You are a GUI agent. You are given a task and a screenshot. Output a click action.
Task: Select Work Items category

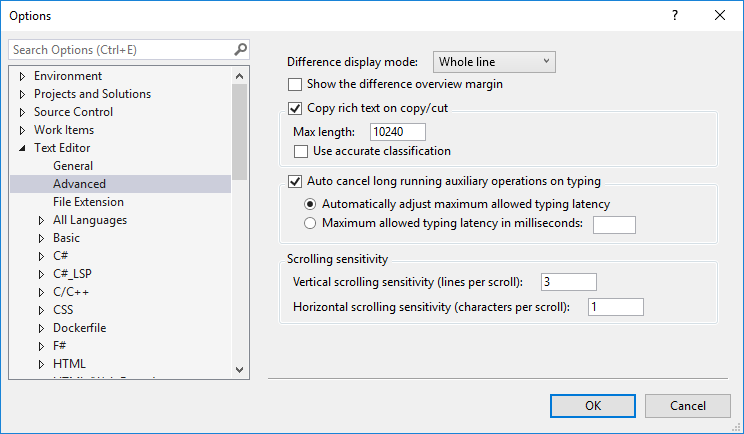pyautogui.click(x=64, y=130)
